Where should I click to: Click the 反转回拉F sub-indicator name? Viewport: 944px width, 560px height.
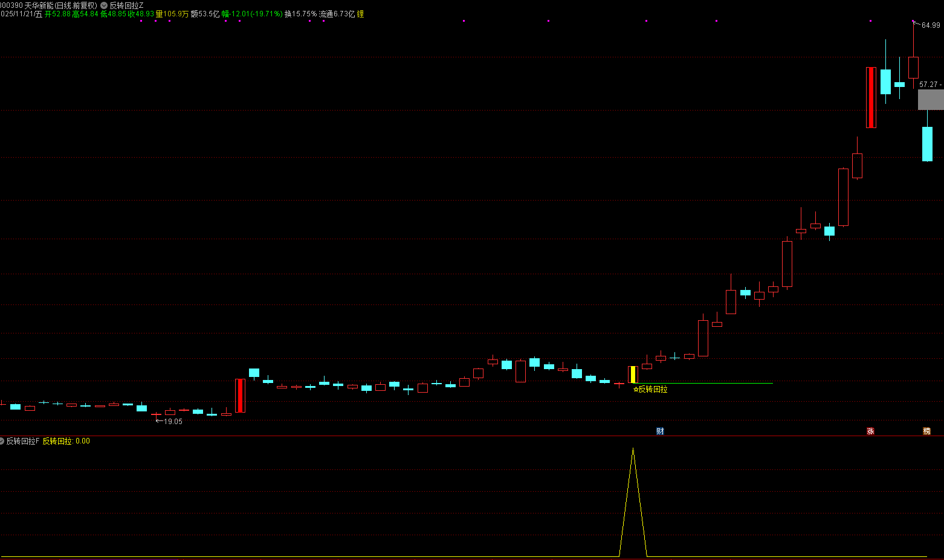pos(23,441)
